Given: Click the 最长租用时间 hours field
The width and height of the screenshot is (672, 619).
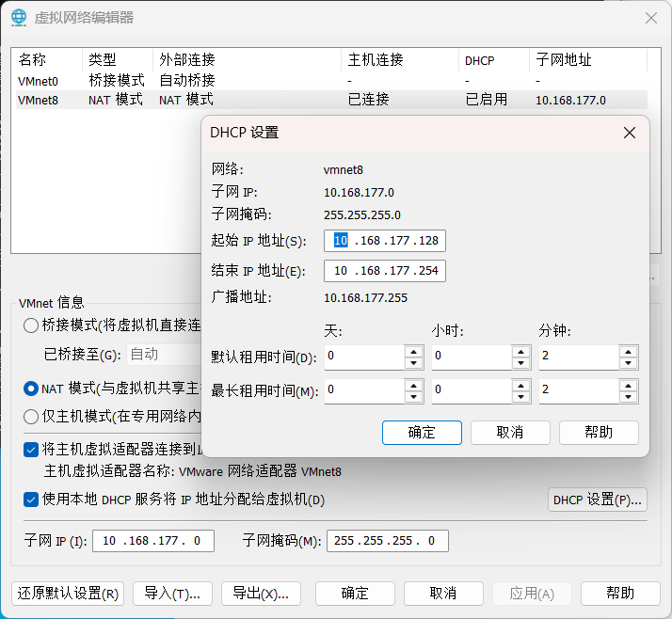Looking at the screenshot, I should tap(472, 391).
